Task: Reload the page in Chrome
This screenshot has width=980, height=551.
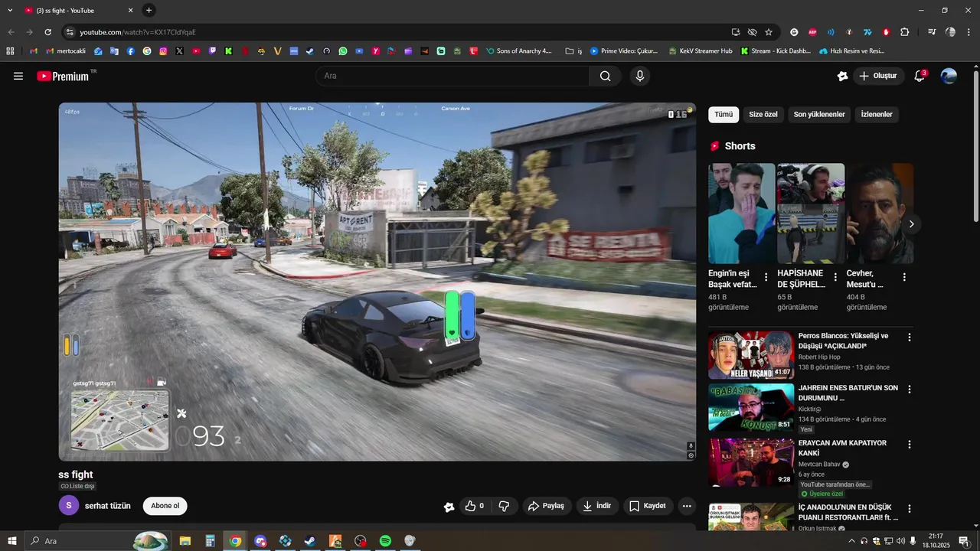Action: coord(47,32)
